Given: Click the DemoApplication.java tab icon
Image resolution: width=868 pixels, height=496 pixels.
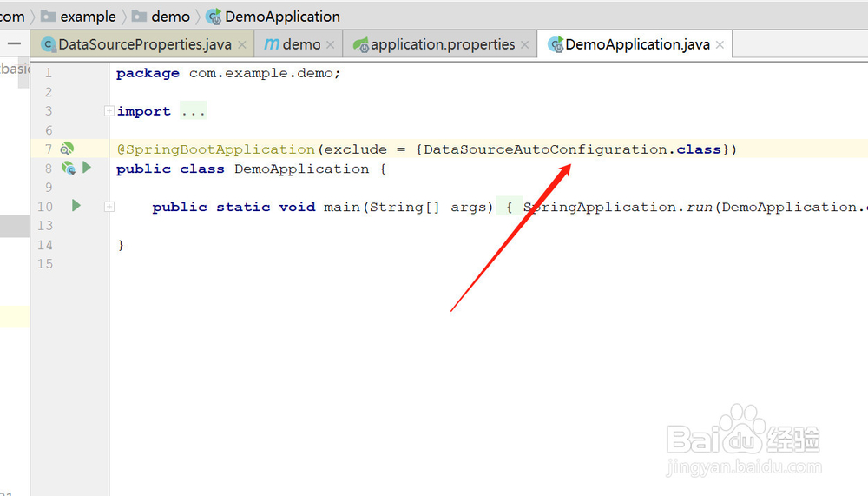Looking at the screenshot, I should pyautogui.click(x=556, y=44).
